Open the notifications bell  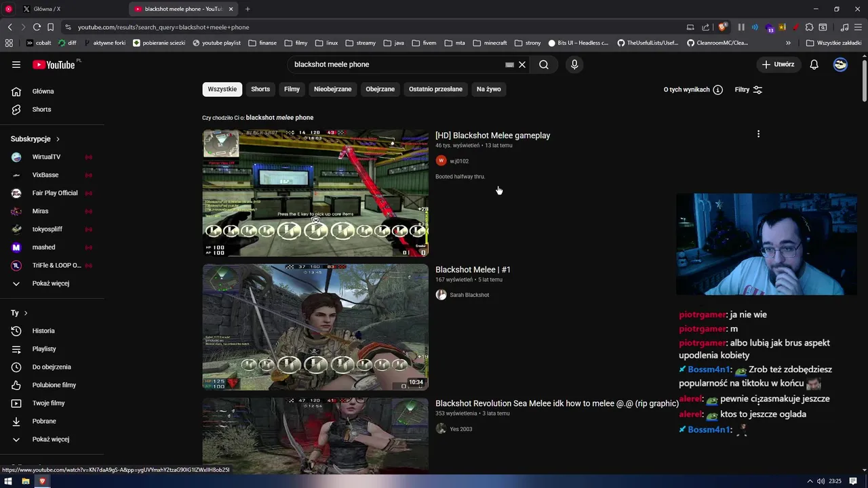tap(814, 64)
